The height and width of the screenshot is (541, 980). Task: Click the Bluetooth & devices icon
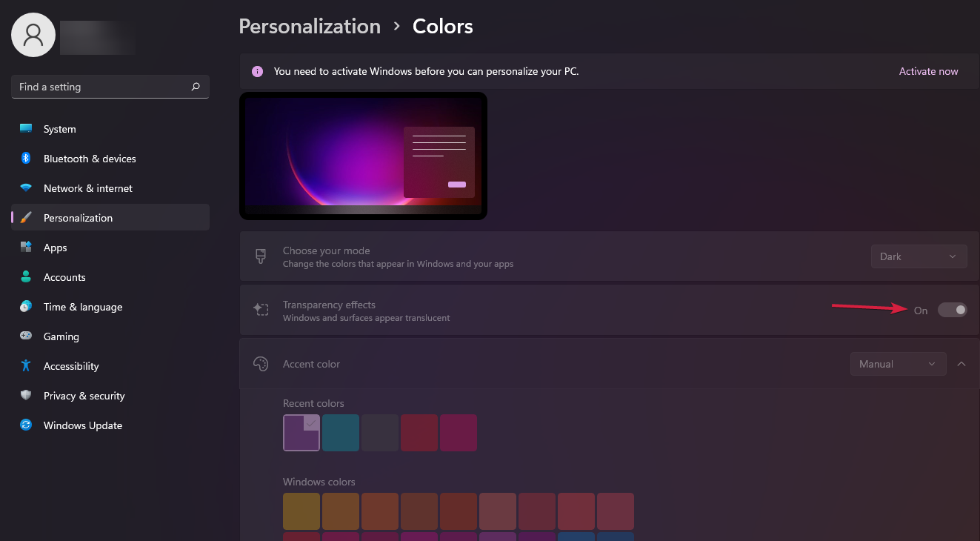tap(26, 159)
